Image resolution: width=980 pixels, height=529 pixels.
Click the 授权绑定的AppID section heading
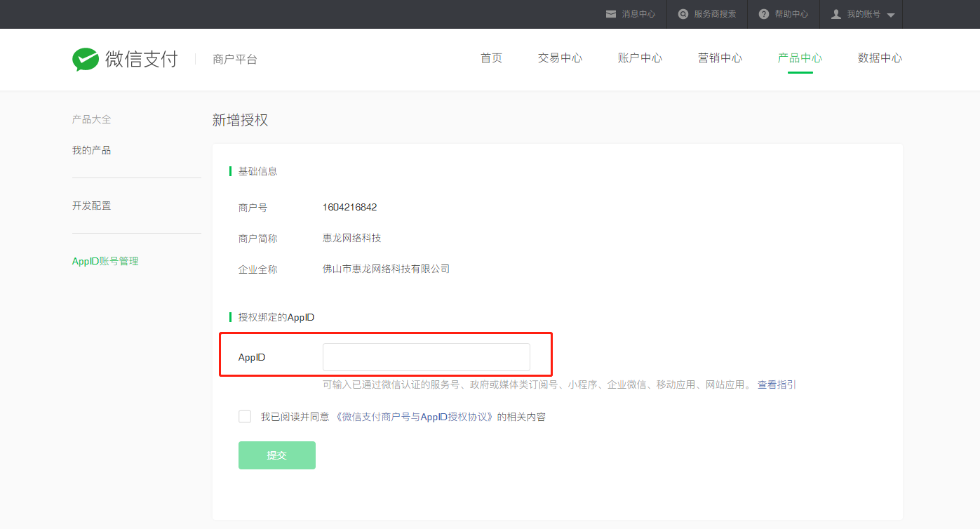tap(276, 317)
